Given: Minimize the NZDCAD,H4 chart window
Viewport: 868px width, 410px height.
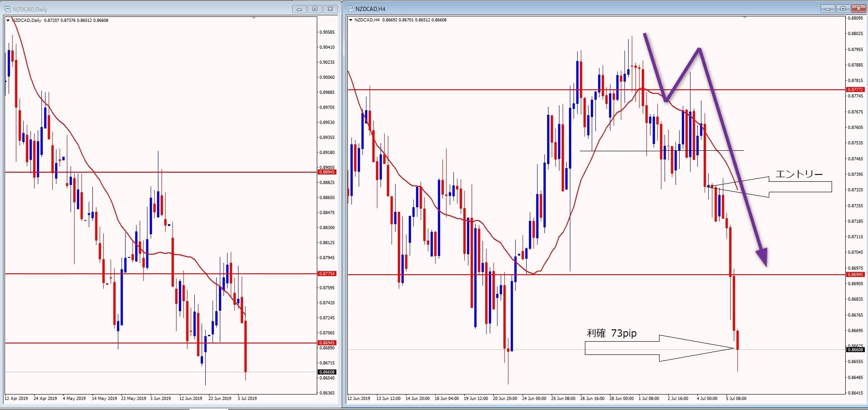Looking at the screenshot, I should click(827, 9).
